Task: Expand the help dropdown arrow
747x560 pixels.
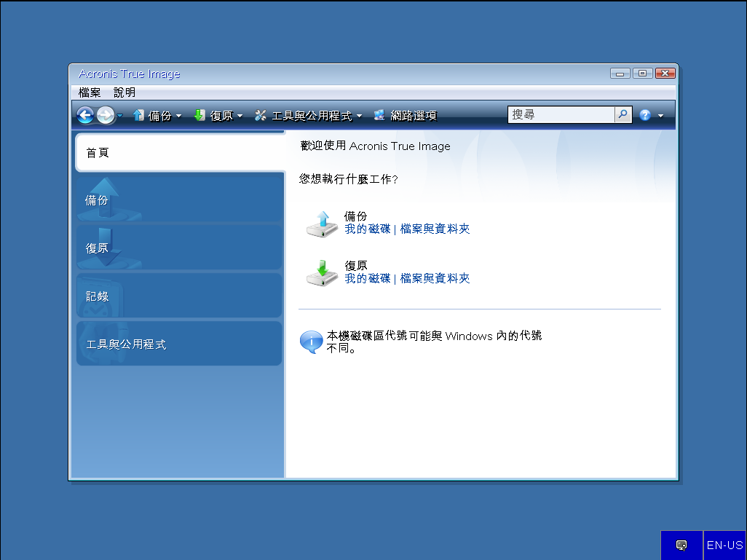Action: [661, 116]
